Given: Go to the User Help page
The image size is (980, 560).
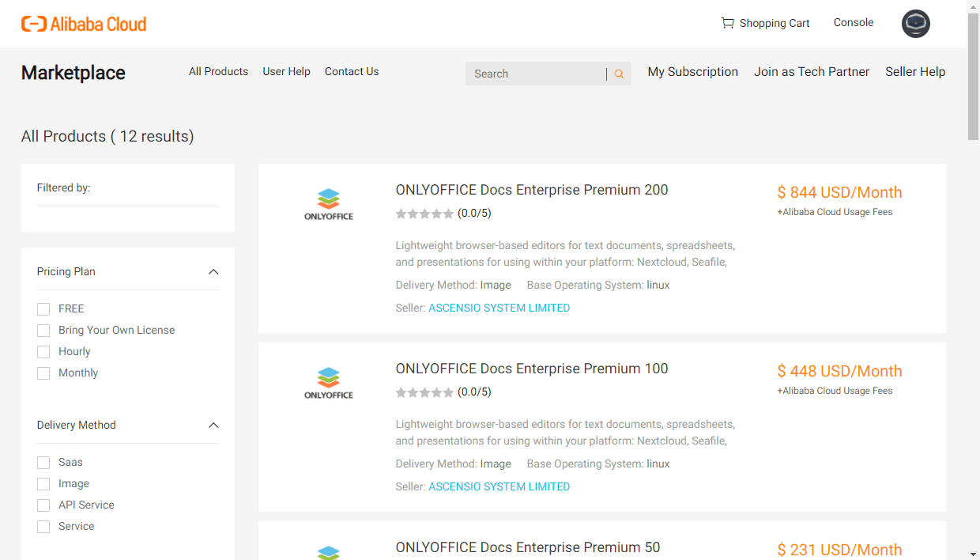Looking at the screenshot, I should tap(286, 71).
